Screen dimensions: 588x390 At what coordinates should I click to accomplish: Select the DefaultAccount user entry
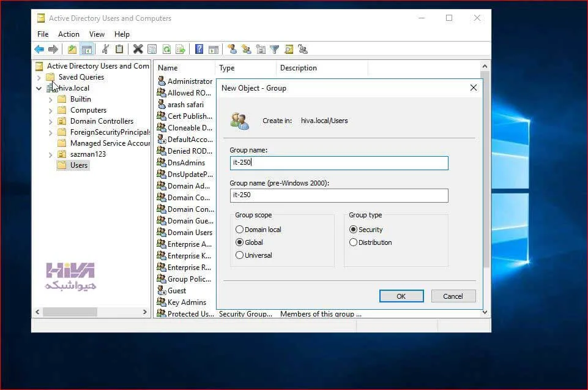click(185, 139)
